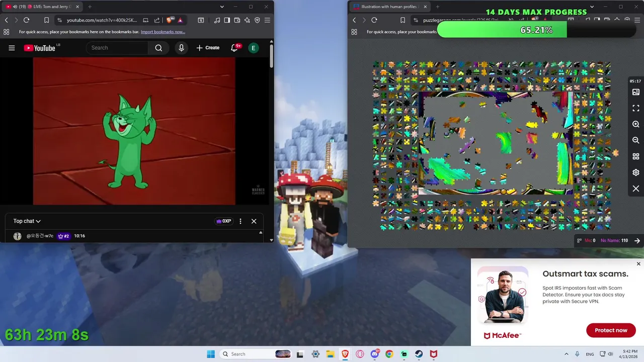The width and height of the screenshot is (644, 362).
Task: Click the youtube.com address bar
Action: [103, 20]
